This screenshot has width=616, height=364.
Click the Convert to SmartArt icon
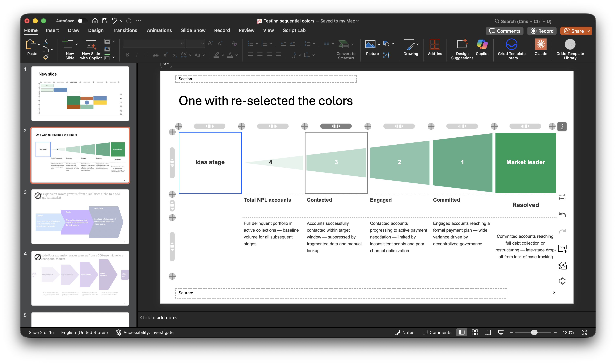(x=343, y=44)
